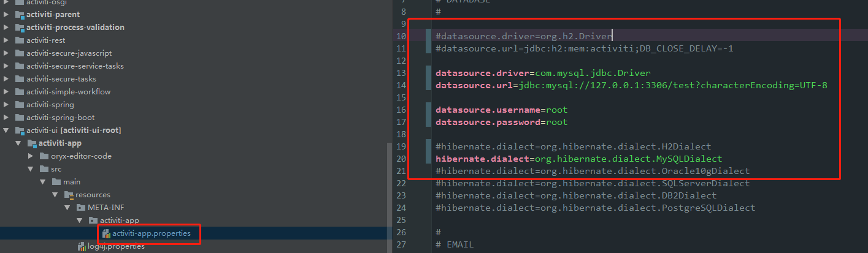Click the activiti-spring-boot folder icon

coord(20,118)
